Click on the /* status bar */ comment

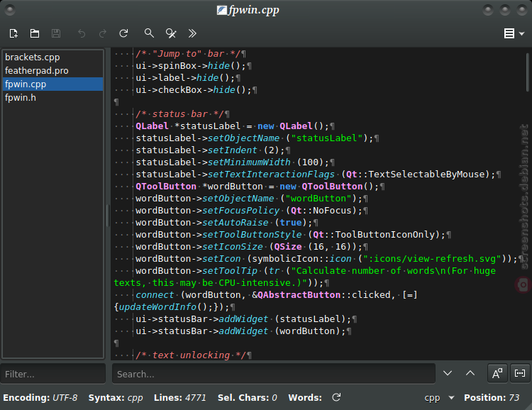[x=180, y=114]
